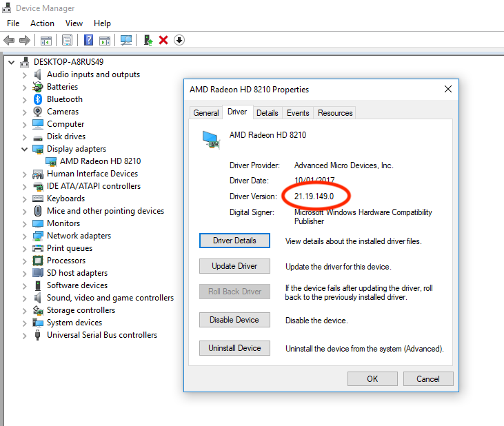Switch to the Resources tab

click(x=335, y=113)
